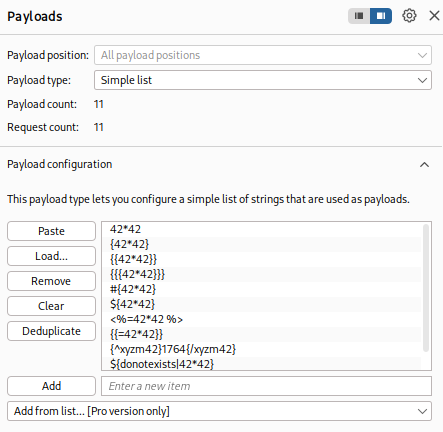Collapse the Payload configuration section
Viewport: 443px width, 432px height.
tap(424, 164)
